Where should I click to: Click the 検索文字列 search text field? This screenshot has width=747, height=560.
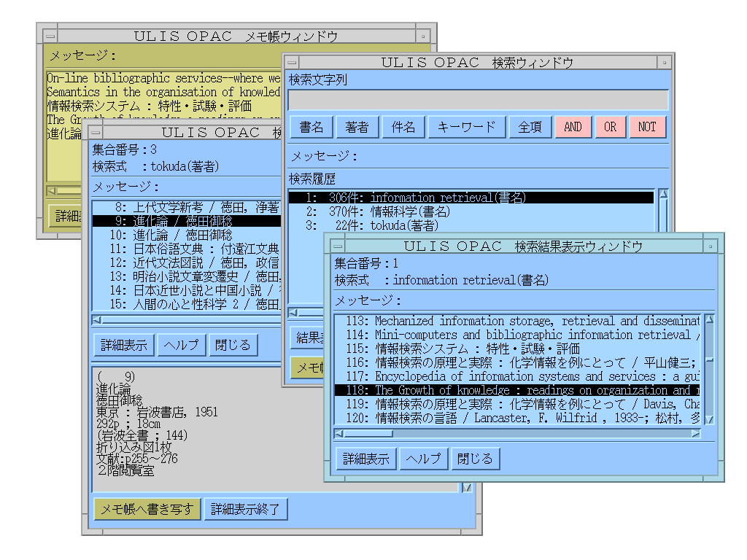pyautogui.click(x=477, y=100)
